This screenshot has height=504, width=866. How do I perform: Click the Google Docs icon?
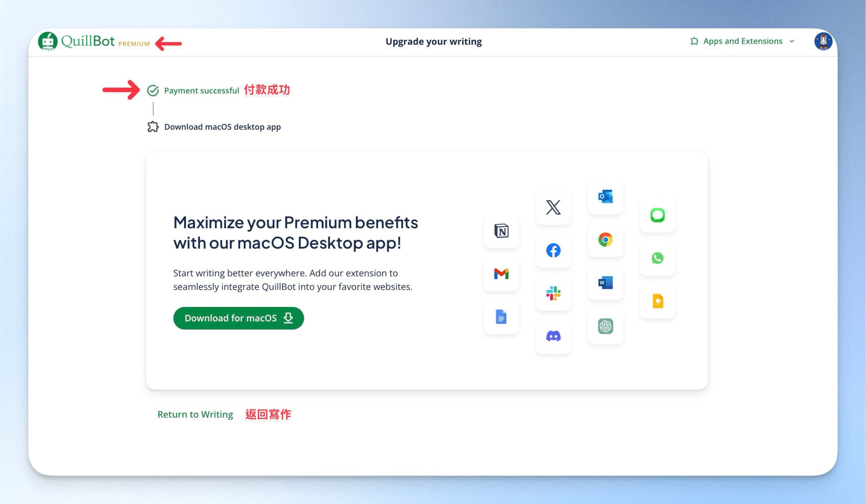pos(501,317)
